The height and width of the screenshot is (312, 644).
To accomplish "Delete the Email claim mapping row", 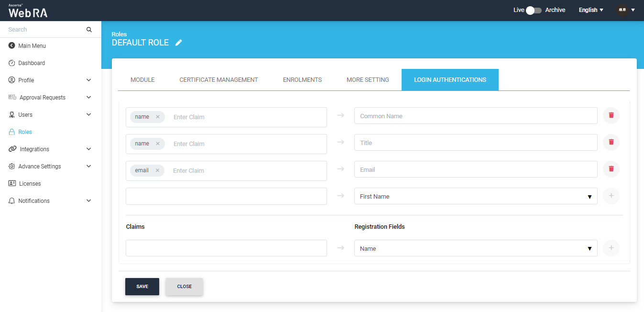I will coord(611,169).
